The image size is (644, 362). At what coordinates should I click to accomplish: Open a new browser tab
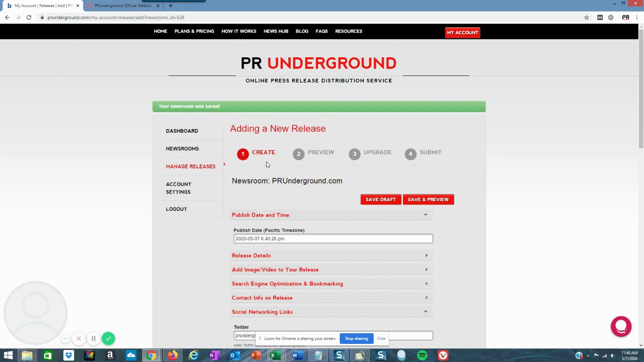[171, 6]
